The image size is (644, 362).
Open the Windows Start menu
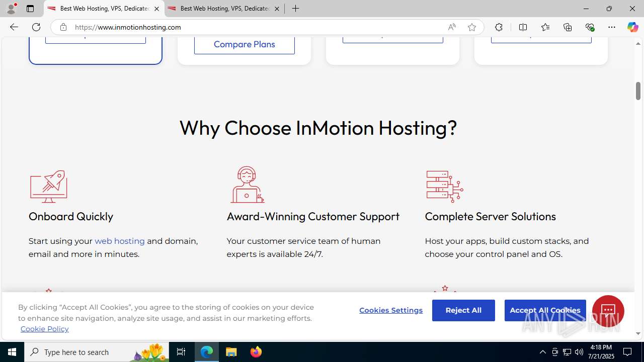[12, 352]
